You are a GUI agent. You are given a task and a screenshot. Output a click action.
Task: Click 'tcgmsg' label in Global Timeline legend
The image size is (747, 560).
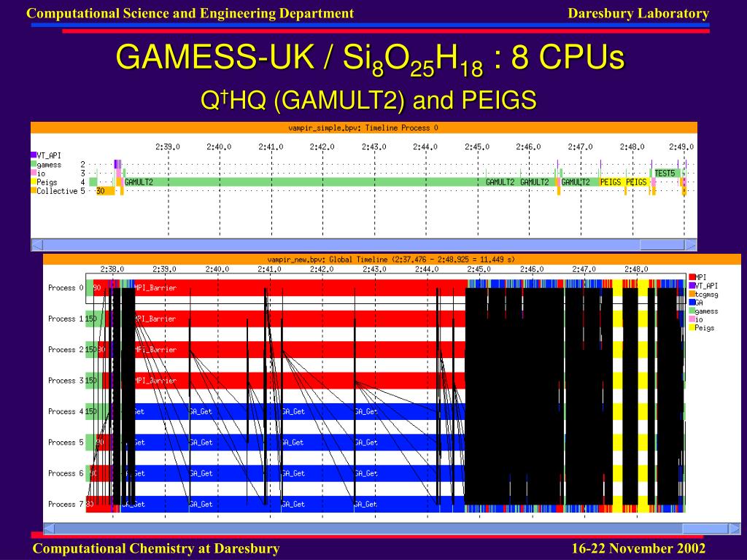pos(706,295)
